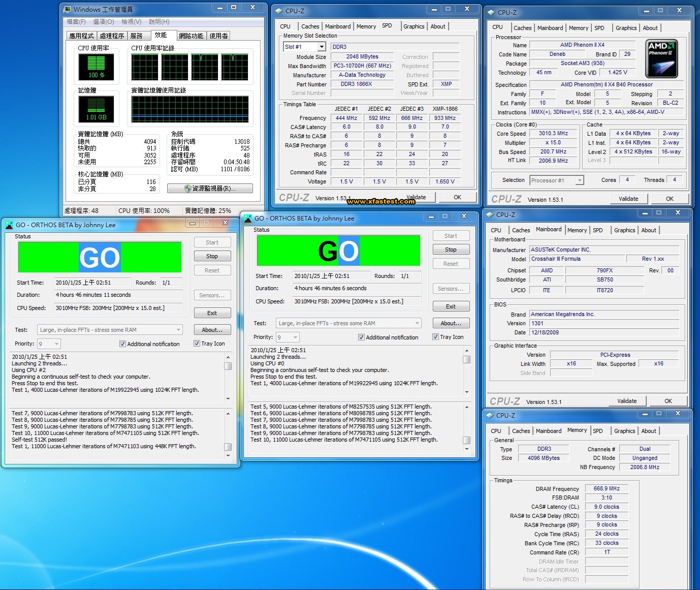Open Priority dropdown in right ORTHOS window
The width and height of the screenshot is (700, 590).
click(x=288, y=337)
